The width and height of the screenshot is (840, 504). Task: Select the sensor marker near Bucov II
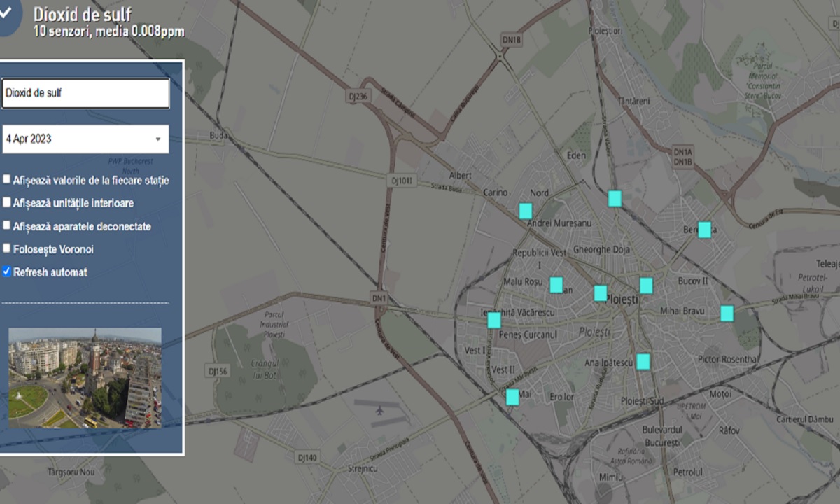click(646, 286)
